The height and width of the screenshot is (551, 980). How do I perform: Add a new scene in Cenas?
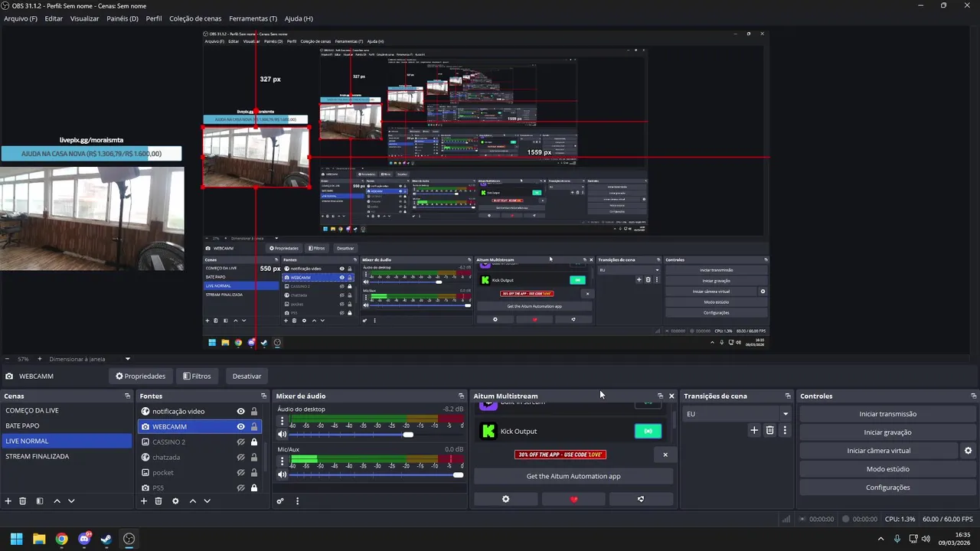(8, 501)
